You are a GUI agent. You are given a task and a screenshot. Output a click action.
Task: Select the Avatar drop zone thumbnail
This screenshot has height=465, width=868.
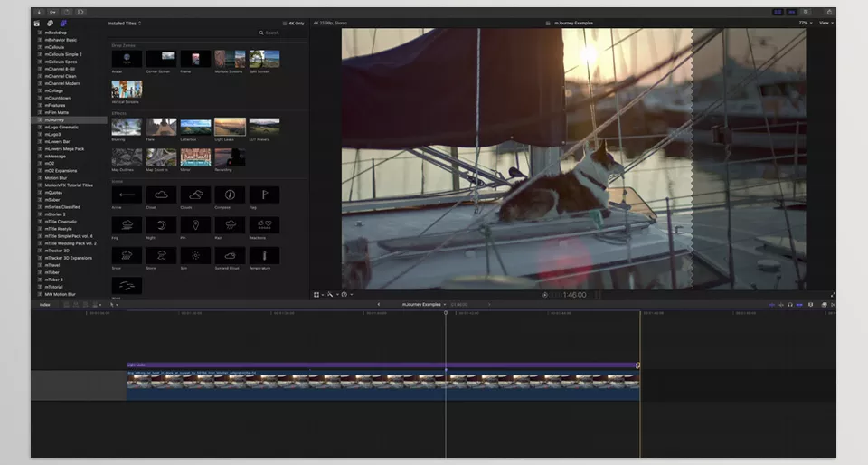(127, 59)
